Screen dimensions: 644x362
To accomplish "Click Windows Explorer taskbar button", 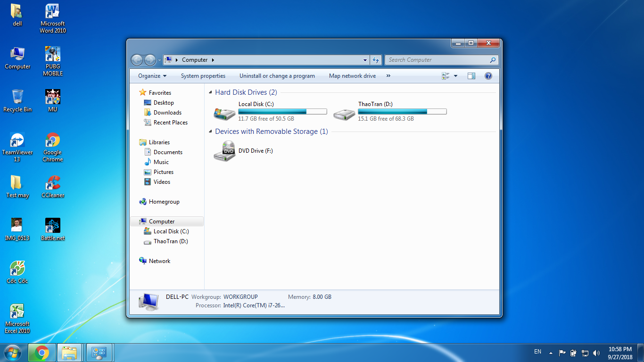I will pyautogui.click(x=70, y=353).
